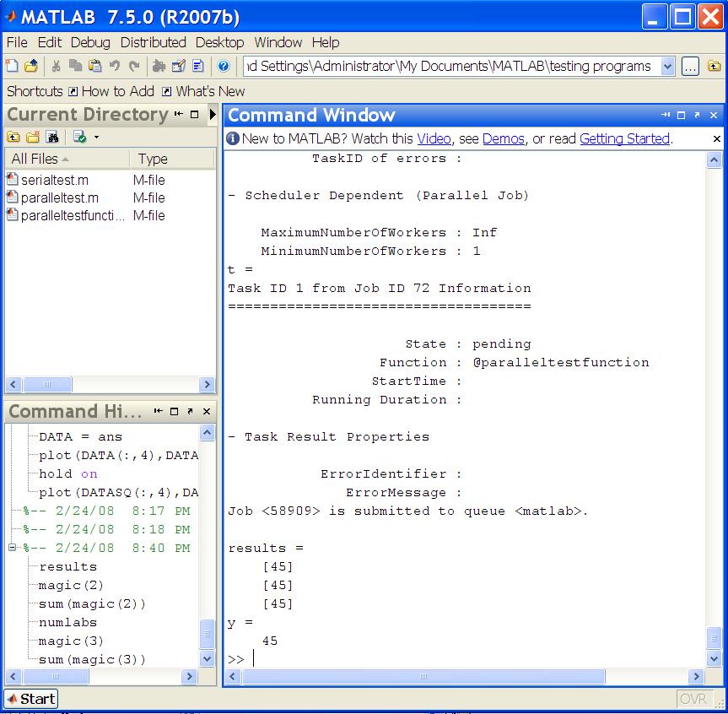This screenshot has width=728, height=714.
Task: Open the Distributed menu
Action: tap(153, 42)
